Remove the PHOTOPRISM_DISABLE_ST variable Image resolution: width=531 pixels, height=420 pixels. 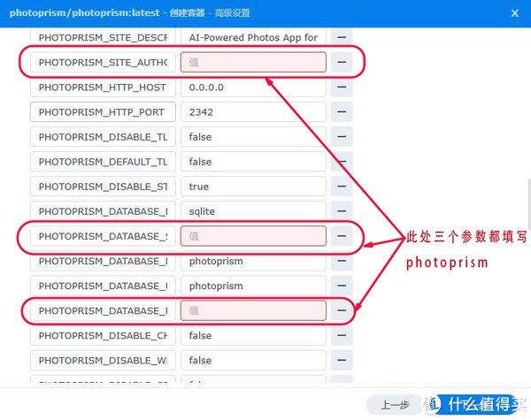pyautogui.click(x=342, y=187)
